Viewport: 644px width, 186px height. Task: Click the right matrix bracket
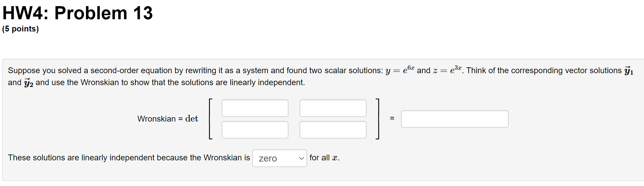pos(377,119)
